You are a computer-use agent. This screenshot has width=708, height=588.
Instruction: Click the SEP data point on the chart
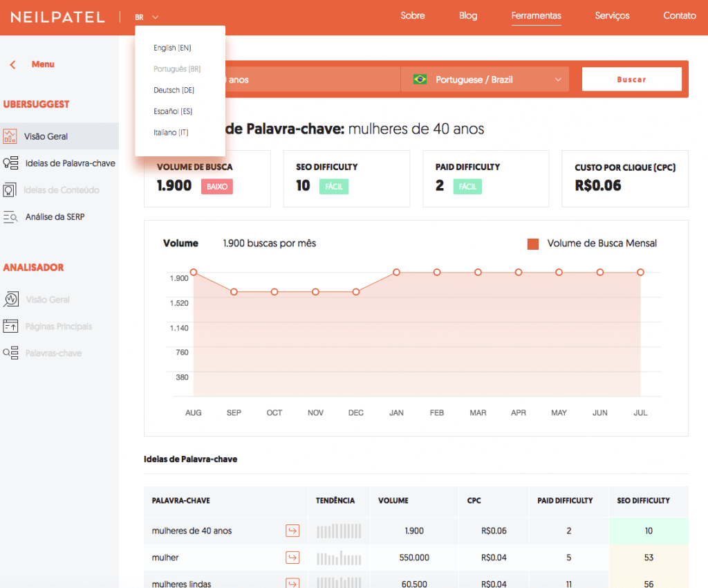[234, 292]
